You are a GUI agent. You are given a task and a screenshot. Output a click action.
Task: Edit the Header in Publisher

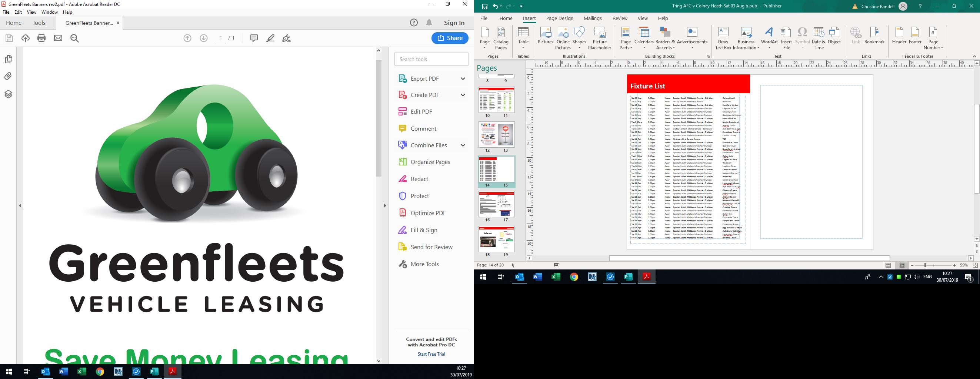click(x=899, y=36)
